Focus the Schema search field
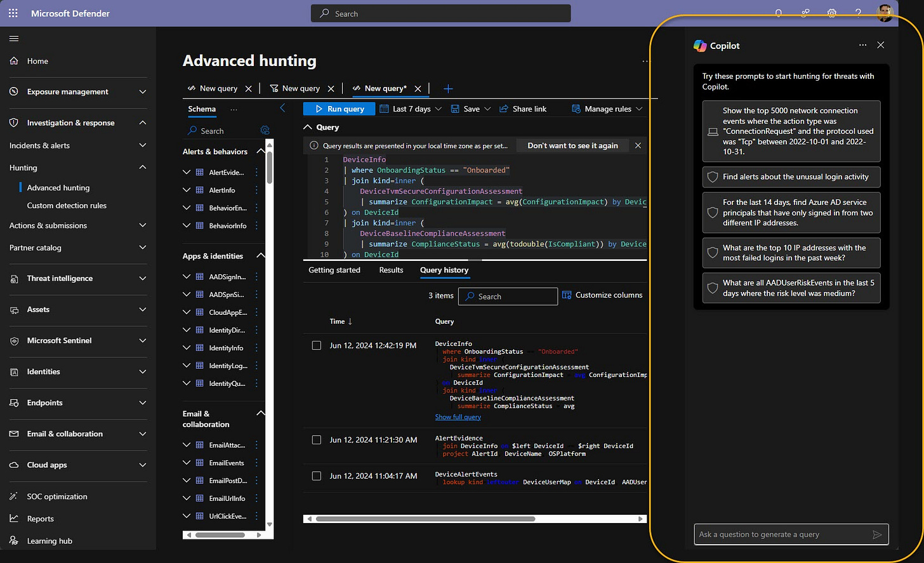The height and width of the screenshot is (563, 924). pyautogui.click(x=223, y=131)
